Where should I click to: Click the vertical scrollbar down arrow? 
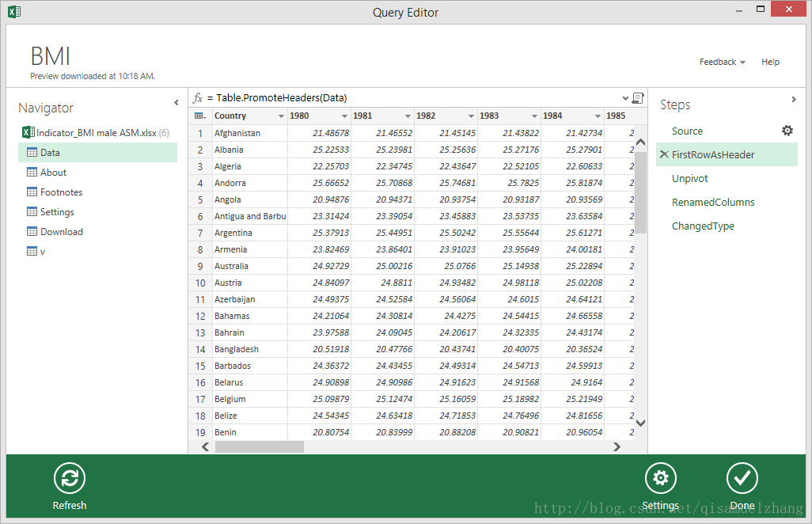pos(640,423)
